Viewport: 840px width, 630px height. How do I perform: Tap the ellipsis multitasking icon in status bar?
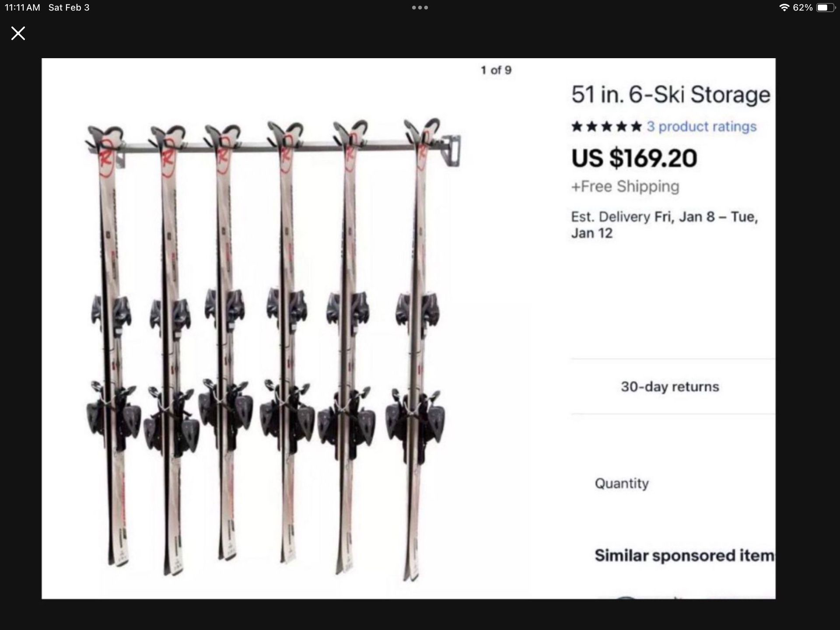[420, 7]
